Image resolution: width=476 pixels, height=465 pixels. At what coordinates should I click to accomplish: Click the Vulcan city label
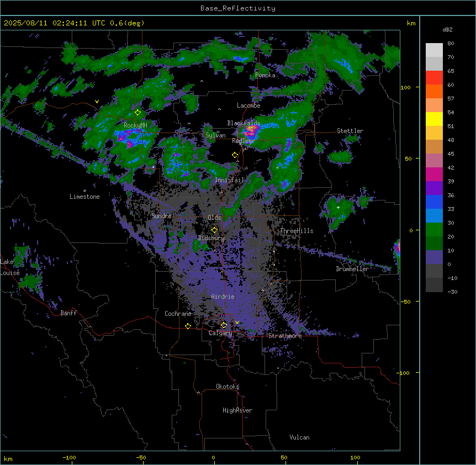pos(299,437)
